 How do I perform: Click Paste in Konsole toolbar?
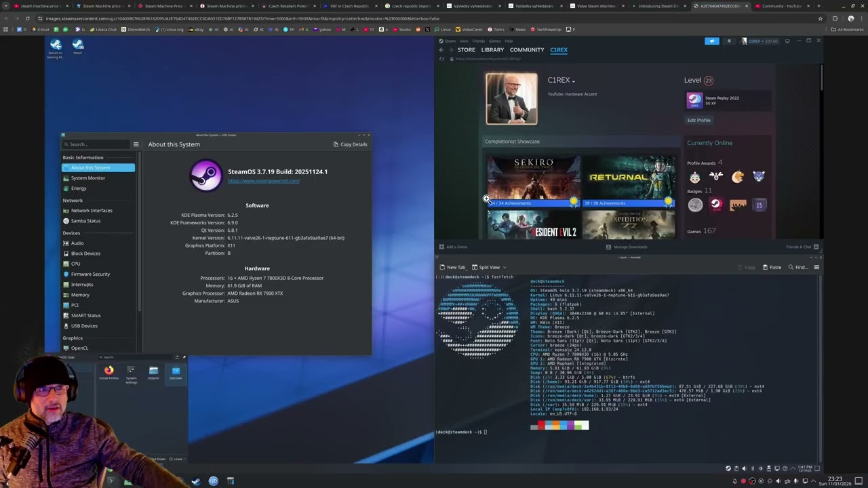[772, 267]
